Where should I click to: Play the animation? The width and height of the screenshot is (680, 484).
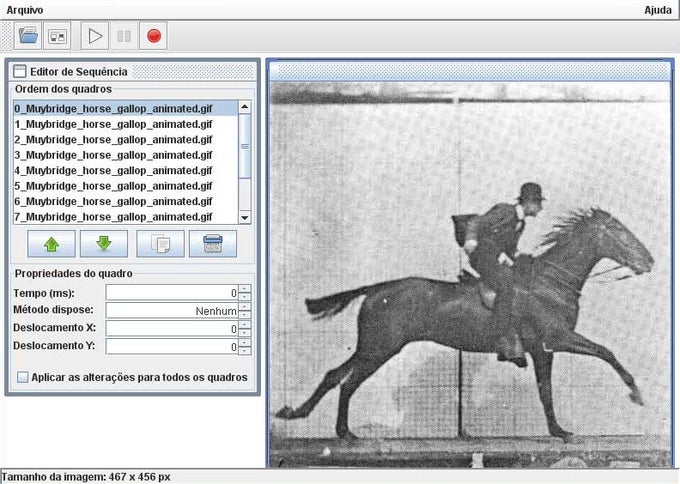[95, 36]
